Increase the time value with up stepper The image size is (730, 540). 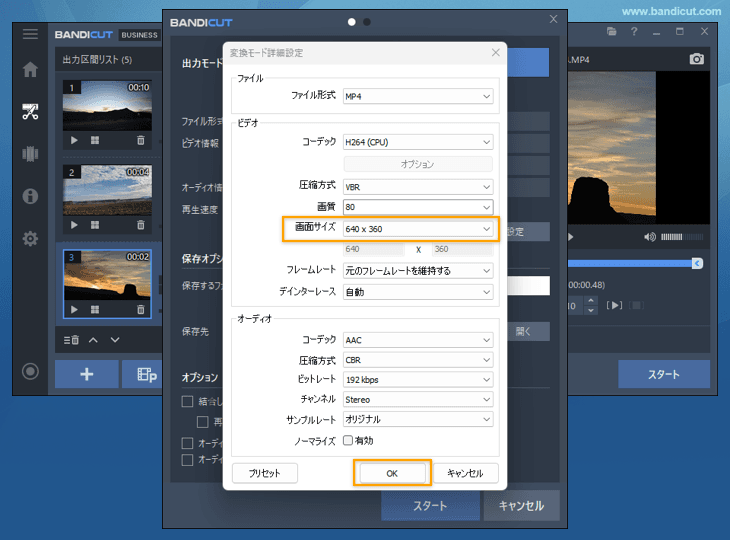pos(591,301)
